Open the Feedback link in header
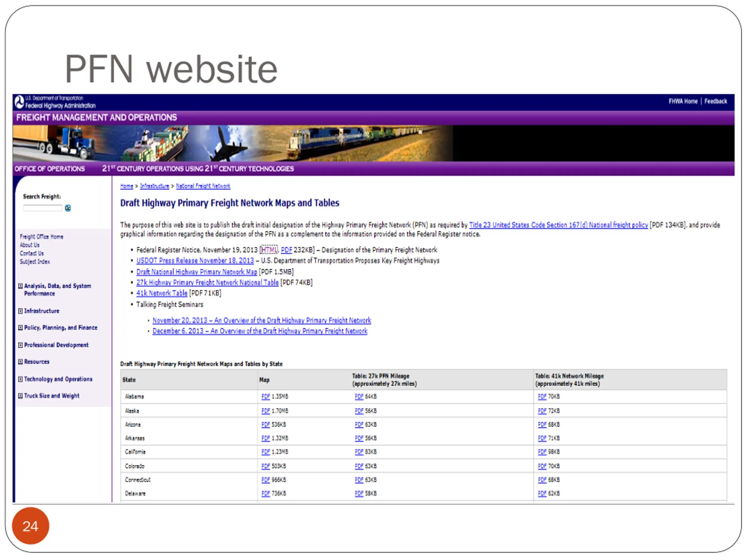 [x=715, y=101]
